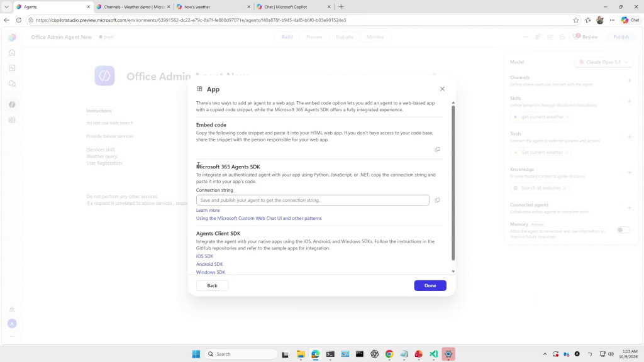Expand the browser tab list dropdown
Viewport: 644px width, 362px height.
point(6,7)
